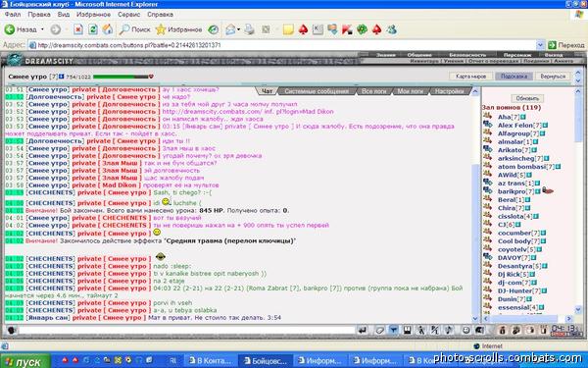Open the Избранное favorites pane
The height and width of the screenshot is (368, 588).
(x=178, y=29)
